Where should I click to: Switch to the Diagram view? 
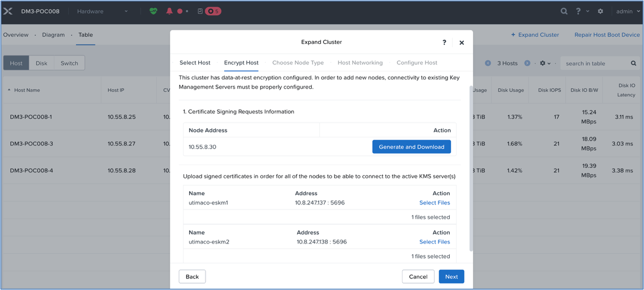tap(53, 35)
